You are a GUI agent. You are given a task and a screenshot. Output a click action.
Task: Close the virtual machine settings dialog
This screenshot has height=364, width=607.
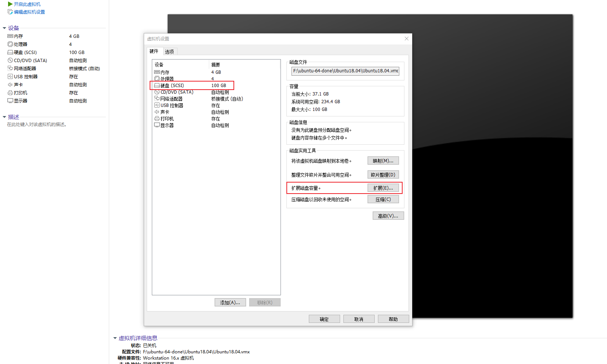[407, 39]
